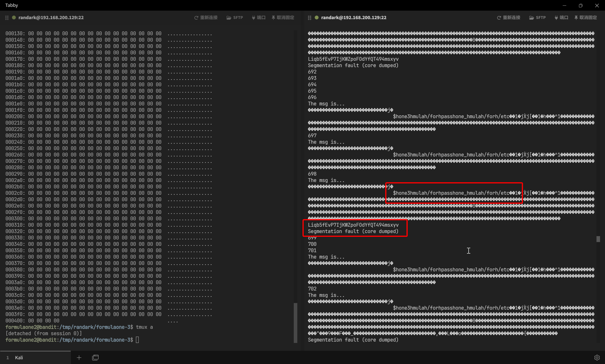The height and width of the screenshot is (364, 605).
Task: Open SFTP in left pane toolbar
Action: pos(235,18)
